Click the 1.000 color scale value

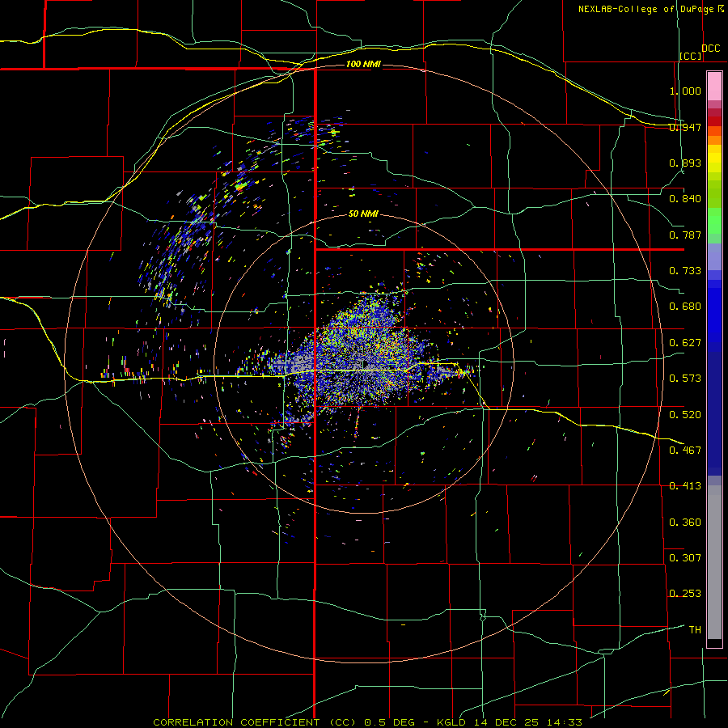pos(685,91)
